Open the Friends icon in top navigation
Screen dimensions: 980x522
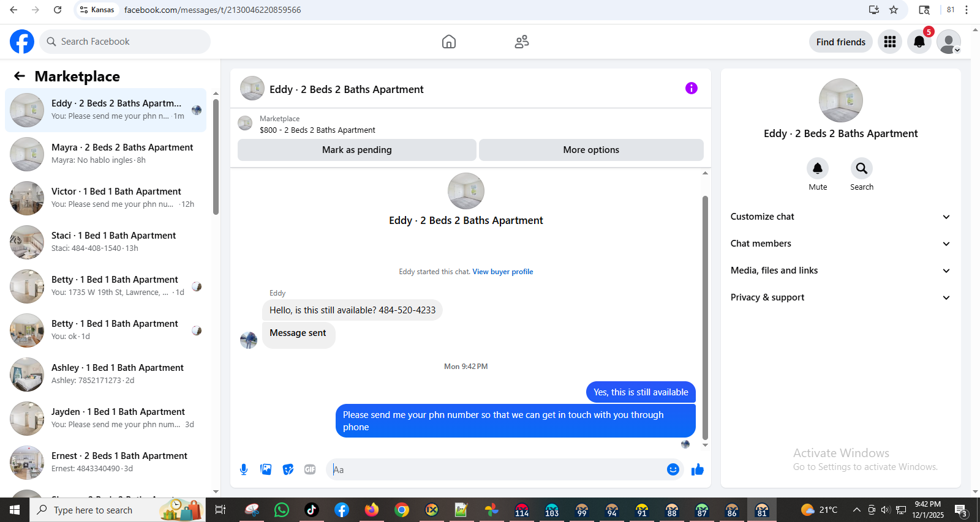coord(522,42)
